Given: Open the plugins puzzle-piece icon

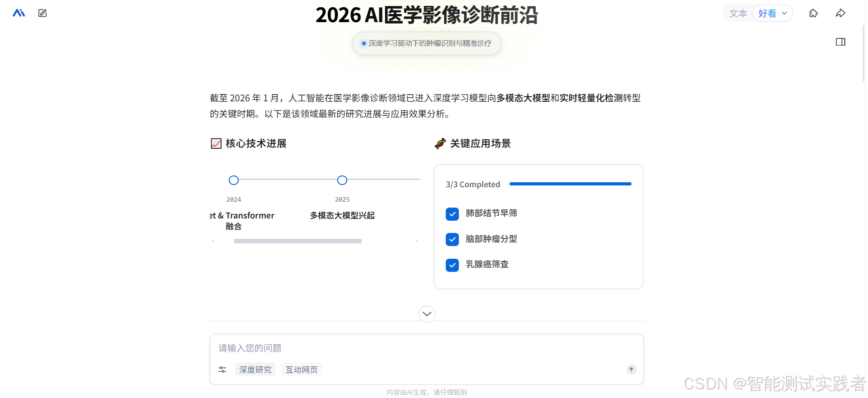Looking at the screenshot, I should [813, 14].
